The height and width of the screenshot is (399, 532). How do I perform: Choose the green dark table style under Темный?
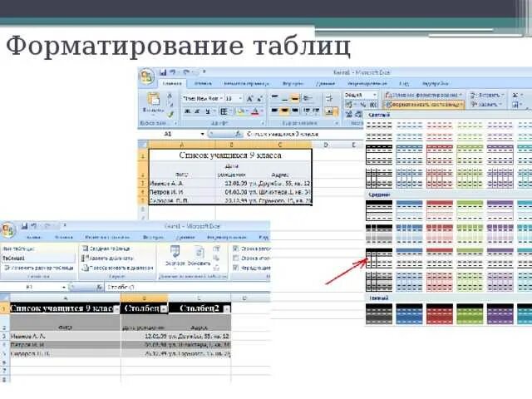click(x=470, y=314)
